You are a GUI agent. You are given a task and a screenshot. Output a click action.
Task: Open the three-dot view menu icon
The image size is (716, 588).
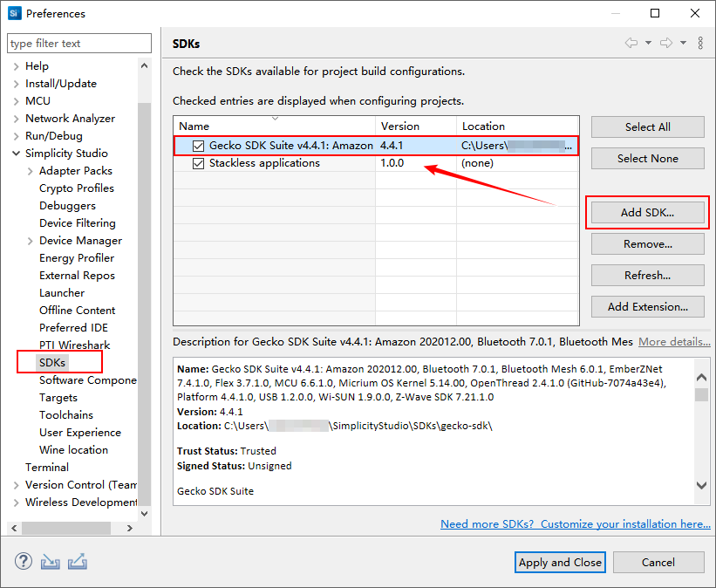click(x=700, y=43)
